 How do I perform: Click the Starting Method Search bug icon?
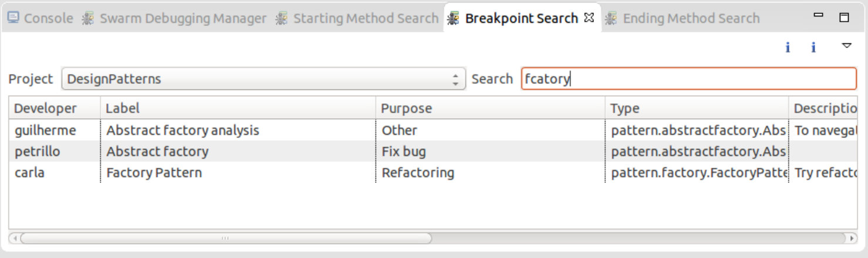[x=282, y=19]
